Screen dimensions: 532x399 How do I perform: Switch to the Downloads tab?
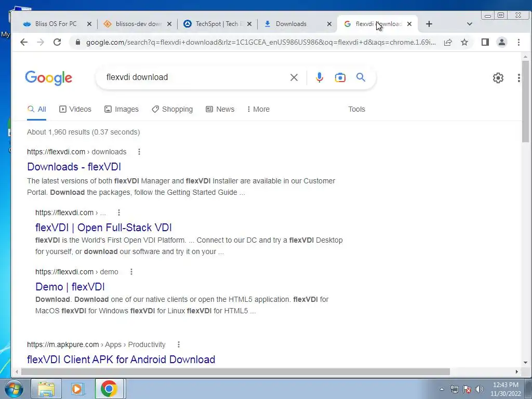291,24
